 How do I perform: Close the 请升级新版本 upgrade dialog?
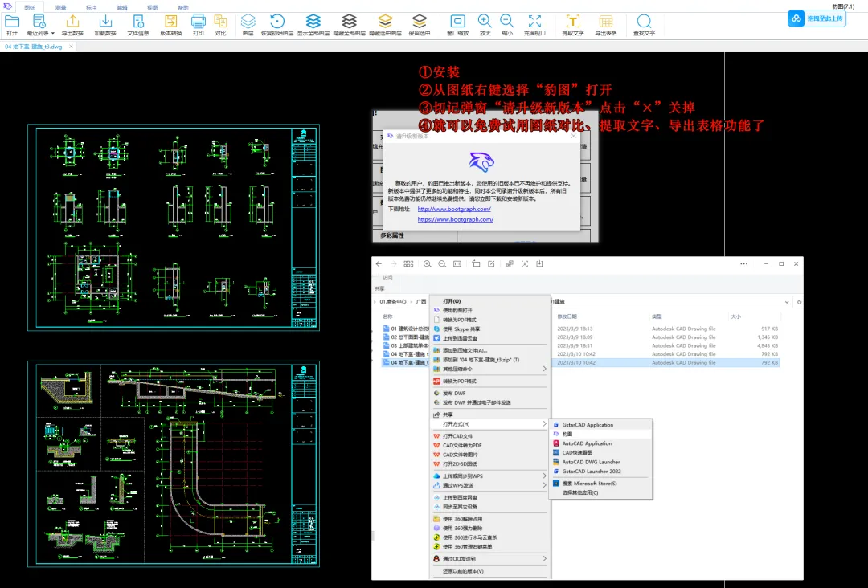click(x=573, y=137)
